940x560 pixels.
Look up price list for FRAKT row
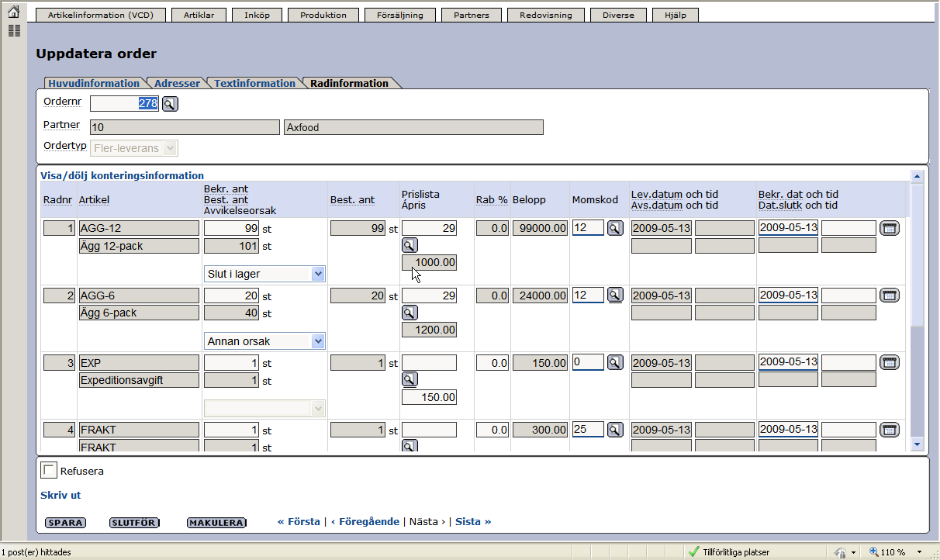410,446
